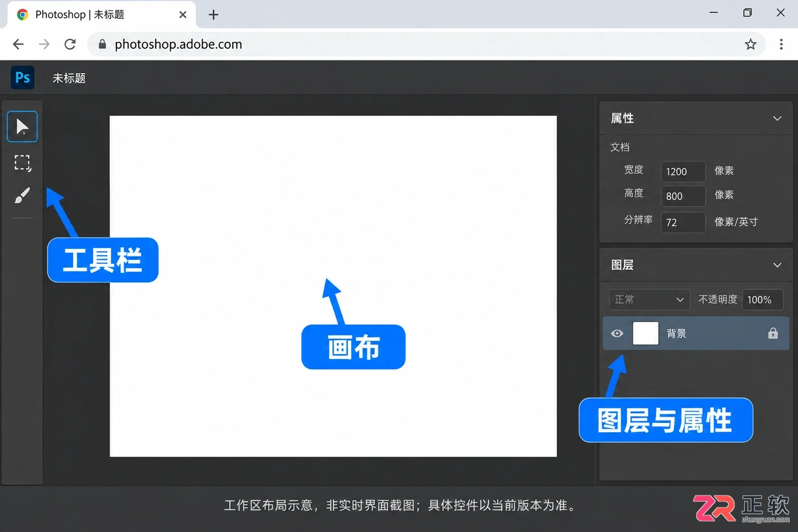Close the Photoshop | 未标题 tab

tap(183, 15)
